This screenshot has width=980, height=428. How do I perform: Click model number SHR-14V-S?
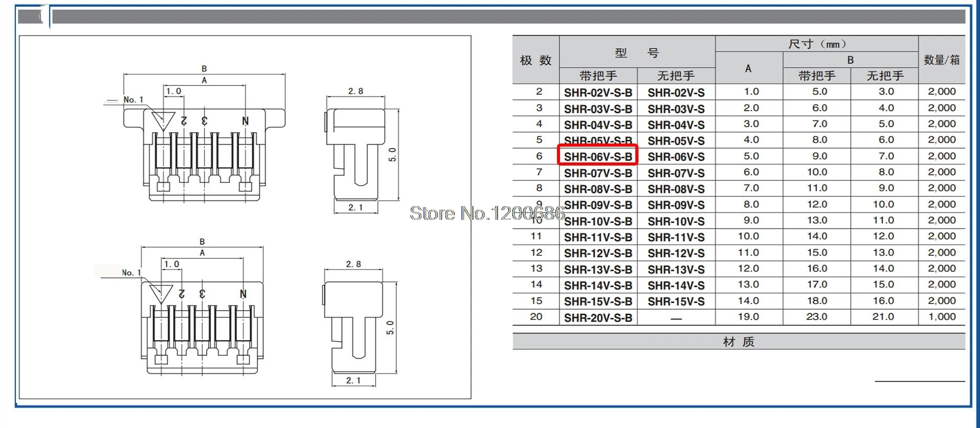point(676,286)
